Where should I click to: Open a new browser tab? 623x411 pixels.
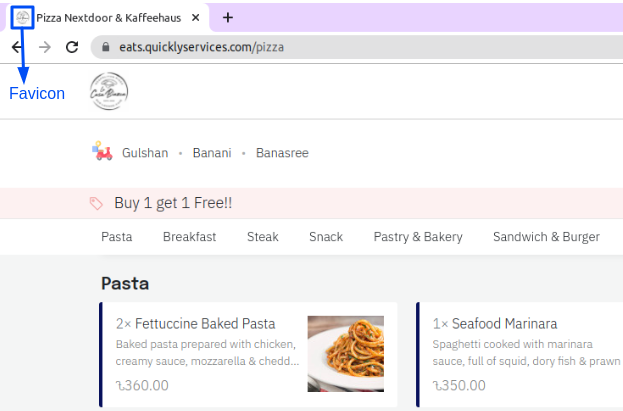click(x=228, y=18)
